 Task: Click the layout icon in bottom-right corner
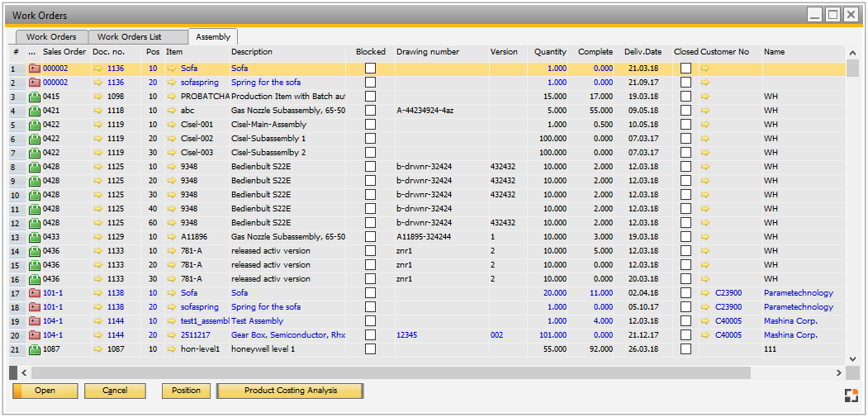point(851,395)
